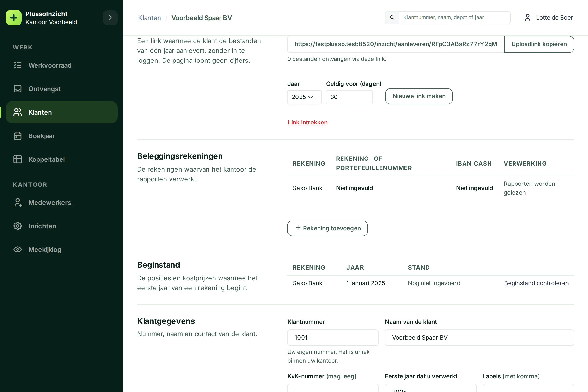
Task: Click the user profile icon
Action: pyautogui.click(x=527, y=17)
